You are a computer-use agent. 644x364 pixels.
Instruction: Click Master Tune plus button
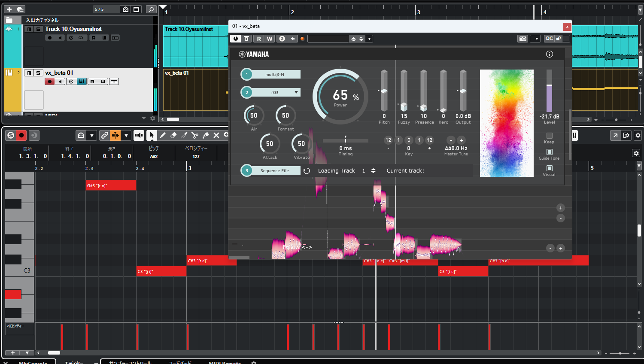tap(461, 140)
